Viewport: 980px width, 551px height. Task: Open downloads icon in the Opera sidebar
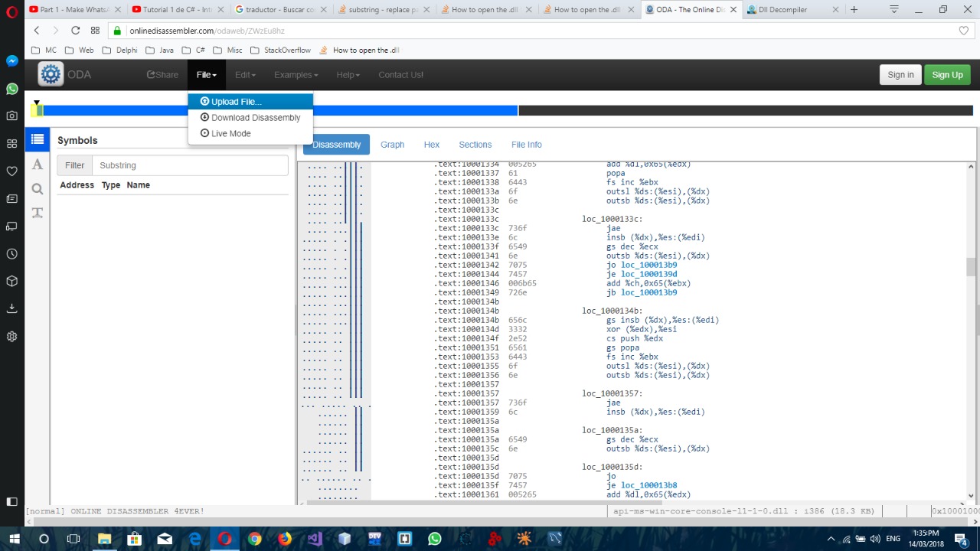pos(11,308)
